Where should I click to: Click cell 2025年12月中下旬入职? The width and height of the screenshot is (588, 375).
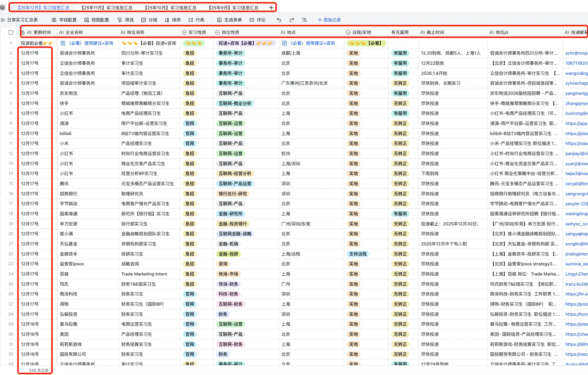(x=453, y=244)
